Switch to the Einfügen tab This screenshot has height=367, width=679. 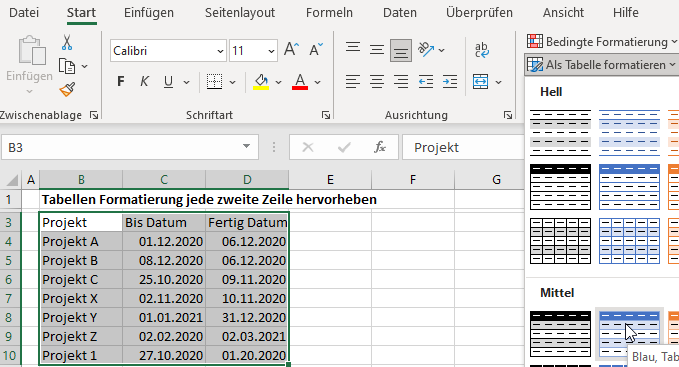point(149,13)
